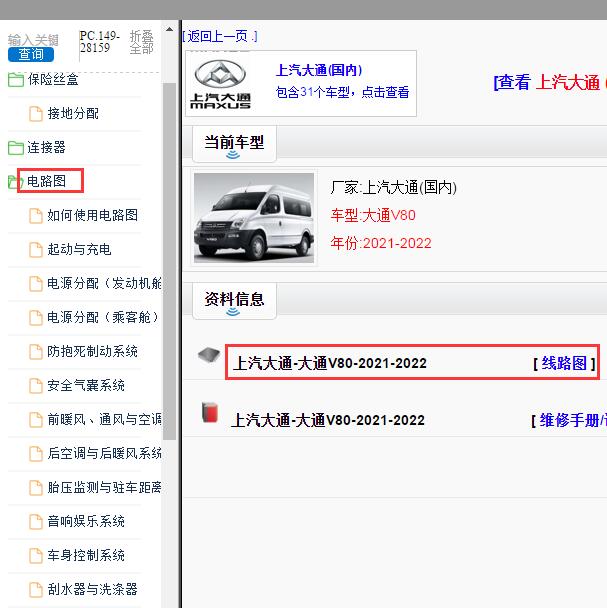Click the 防抱死制动系统 document icon

tap(36, 352)
